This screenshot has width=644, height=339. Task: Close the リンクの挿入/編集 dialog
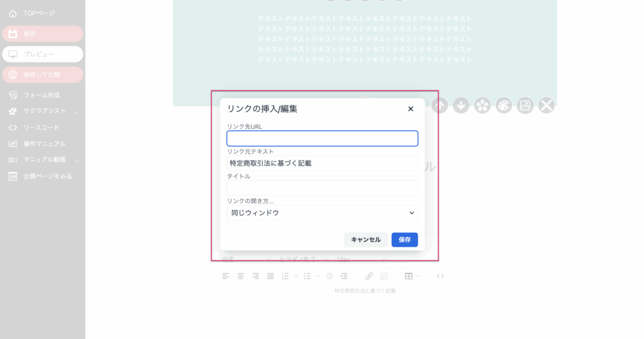point(411,109)
